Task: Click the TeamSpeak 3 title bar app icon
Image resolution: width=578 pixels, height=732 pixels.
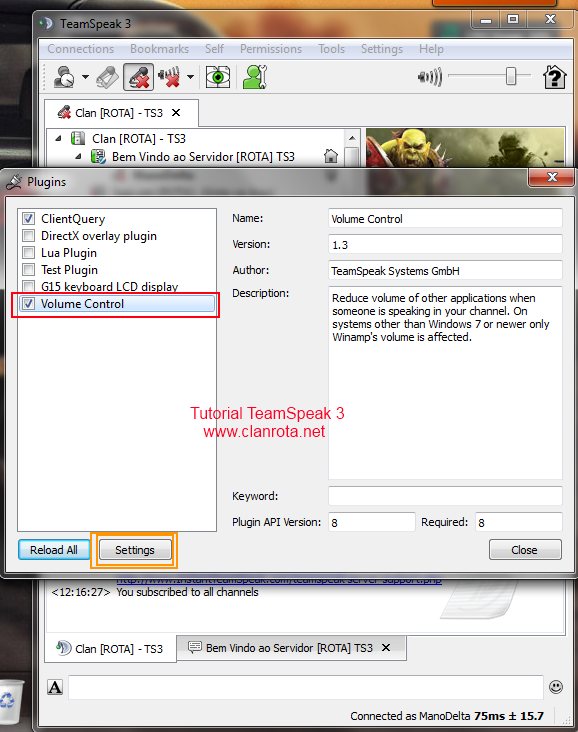Action: (x=46, y=23)
